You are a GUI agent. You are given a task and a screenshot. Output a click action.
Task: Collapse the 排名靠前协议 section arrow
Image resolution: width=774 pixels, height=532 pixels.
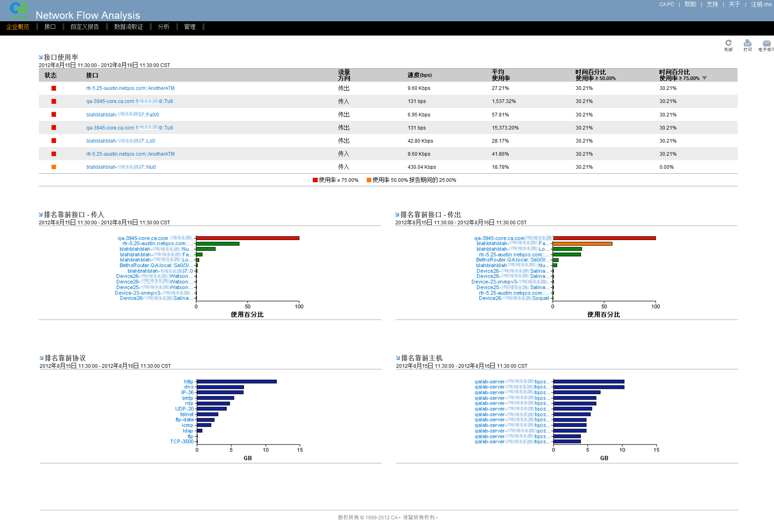(42, 358)
